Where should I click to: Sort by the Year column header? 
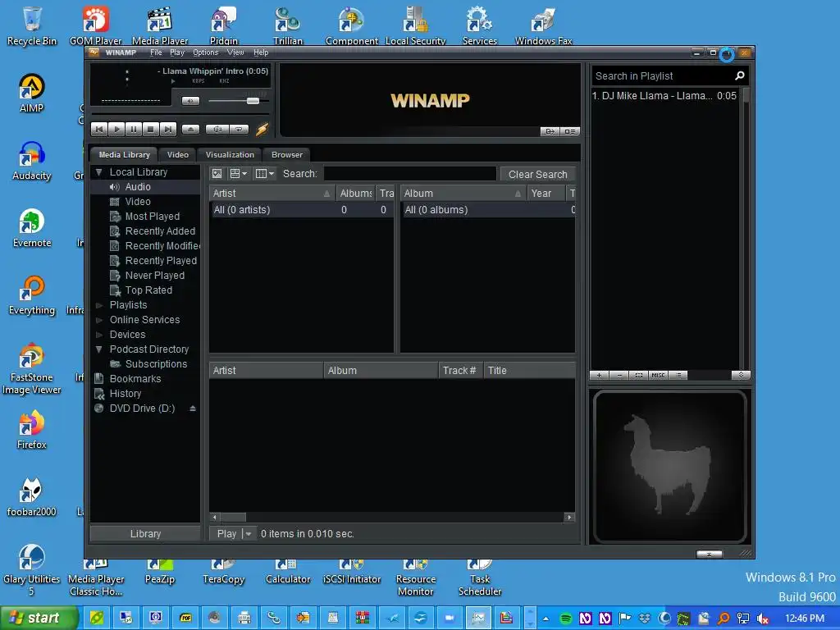pos(546,194)
